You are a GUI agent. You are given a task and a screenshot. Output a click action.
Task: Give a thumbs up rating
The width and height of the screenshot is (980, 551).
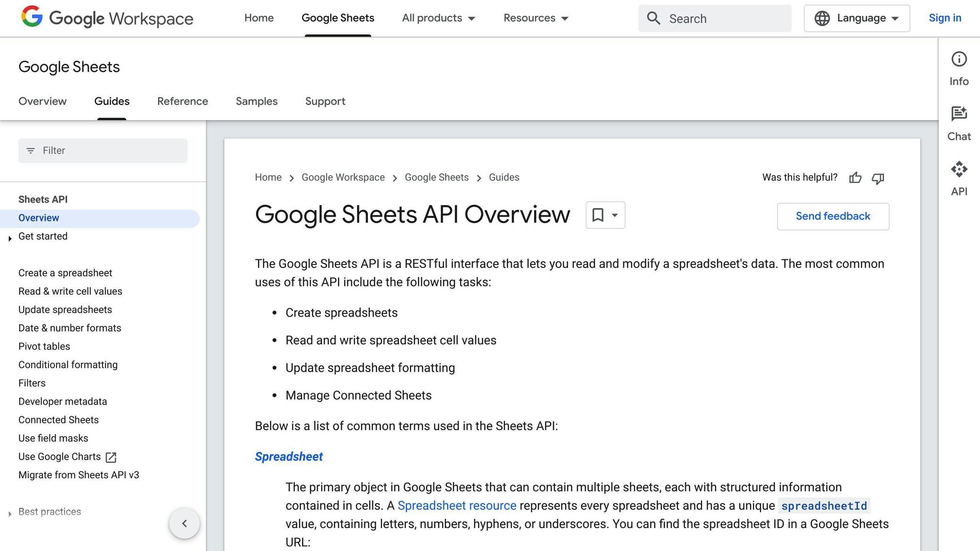855,178
